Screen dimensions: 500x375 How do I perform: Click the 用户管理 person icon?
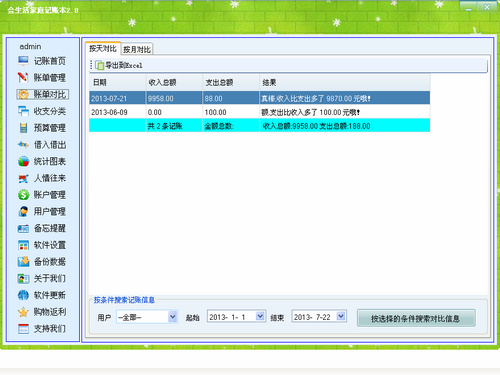point(23,212)
